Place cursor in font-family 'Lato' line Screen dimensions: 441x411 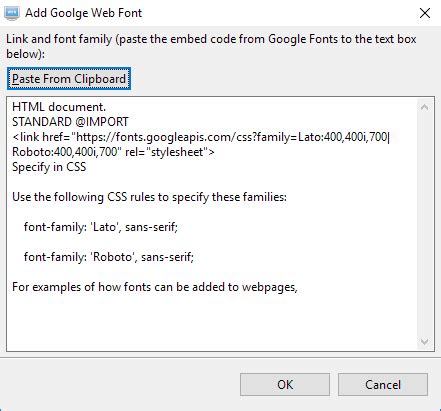pyautogui.click(x=101, y=227)
